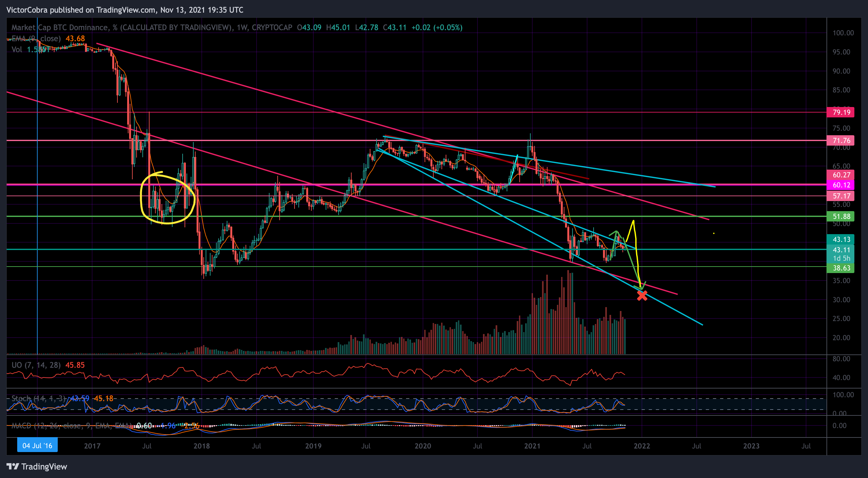Select the open value O43.09
The width and height of the screenshot is (868, 478).
pos(309,28)
